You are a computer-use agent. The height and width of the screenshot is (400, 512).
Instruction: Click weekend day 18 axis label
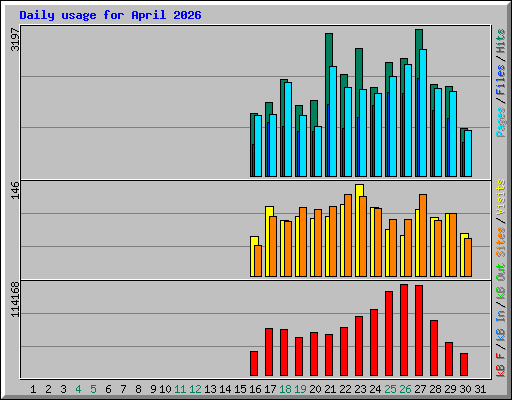click(x=285, y=389)
